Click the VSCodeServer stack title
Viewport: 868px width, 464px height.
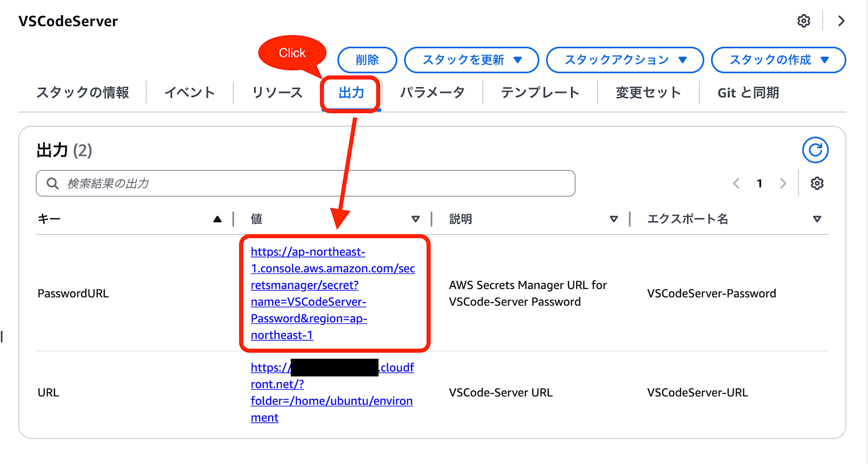tap(68, 21)
